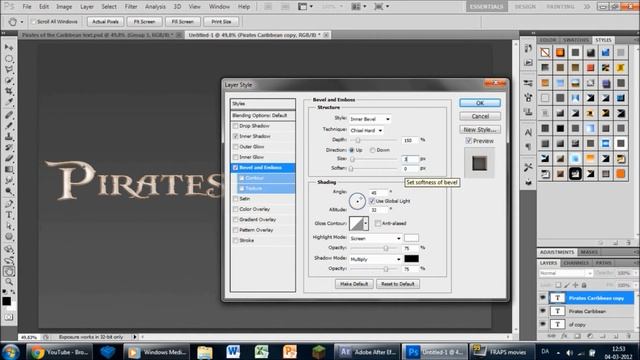Click Cancel in Layer Style dialog
Viewport: 640px width, 360px height.
click(x=480, y=116)
